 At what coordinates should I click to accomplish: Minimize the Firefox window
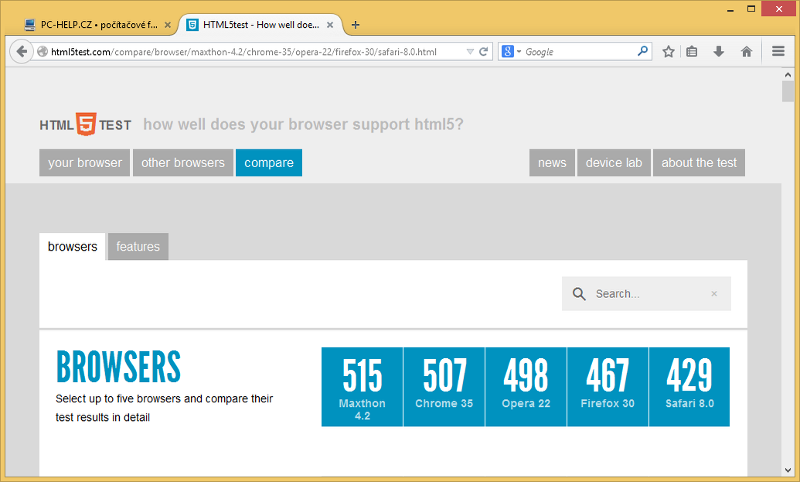coord(730,9)
